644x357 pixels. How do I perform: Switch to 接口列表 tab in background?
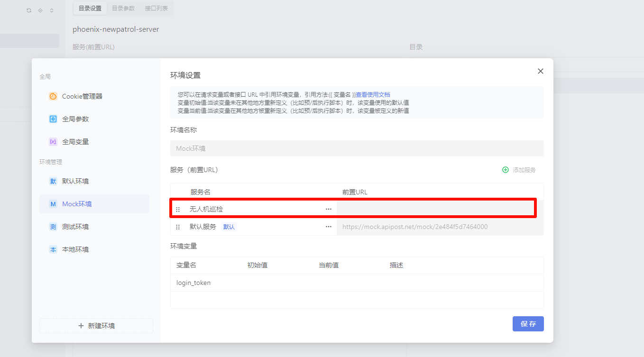156,9
